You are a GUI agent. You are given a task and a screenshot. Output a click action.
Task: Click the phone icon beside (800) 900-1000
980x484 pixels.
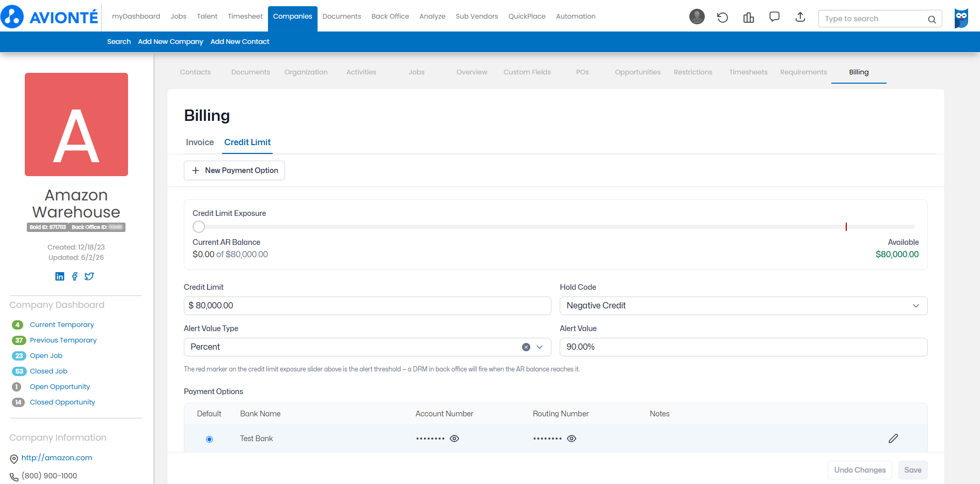[14, 477]
